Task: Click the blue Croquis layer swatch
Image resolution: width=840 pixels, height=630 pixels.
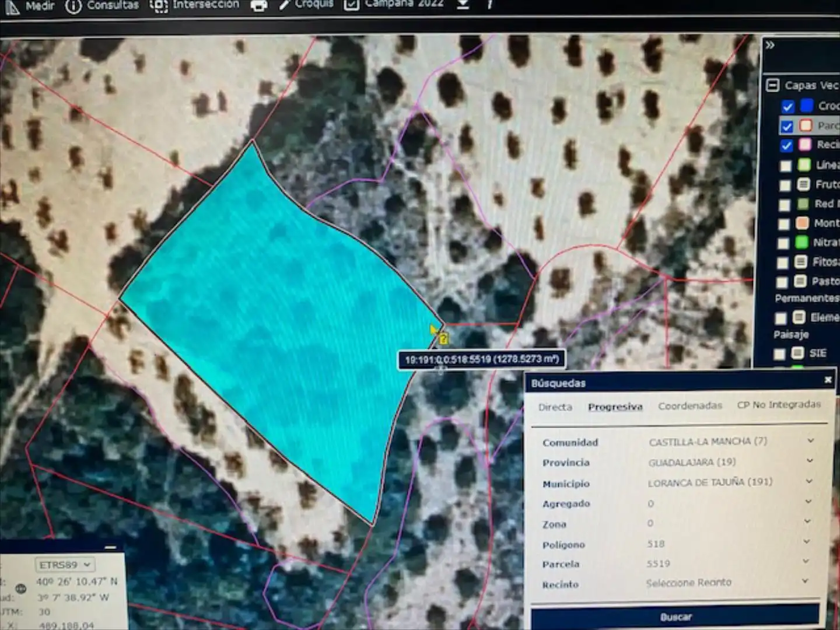Action: [807, 106]
